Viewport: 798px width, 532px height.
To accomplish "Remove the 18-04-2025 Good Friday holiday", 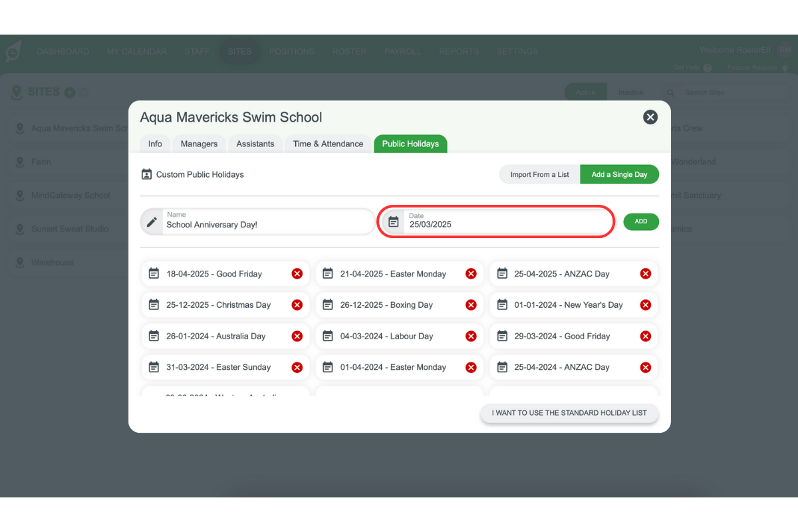I will pos(297,274).
